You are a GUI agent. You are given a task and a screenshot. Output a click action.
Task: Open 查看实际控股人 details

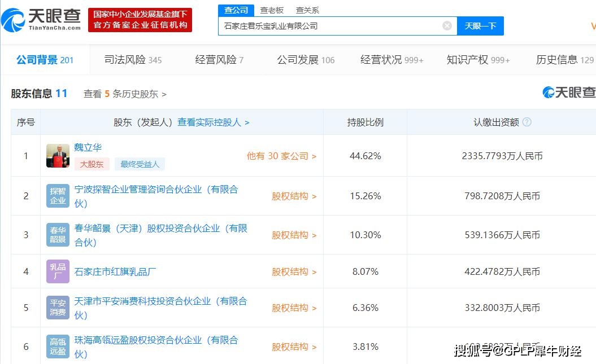click(210, 122)
